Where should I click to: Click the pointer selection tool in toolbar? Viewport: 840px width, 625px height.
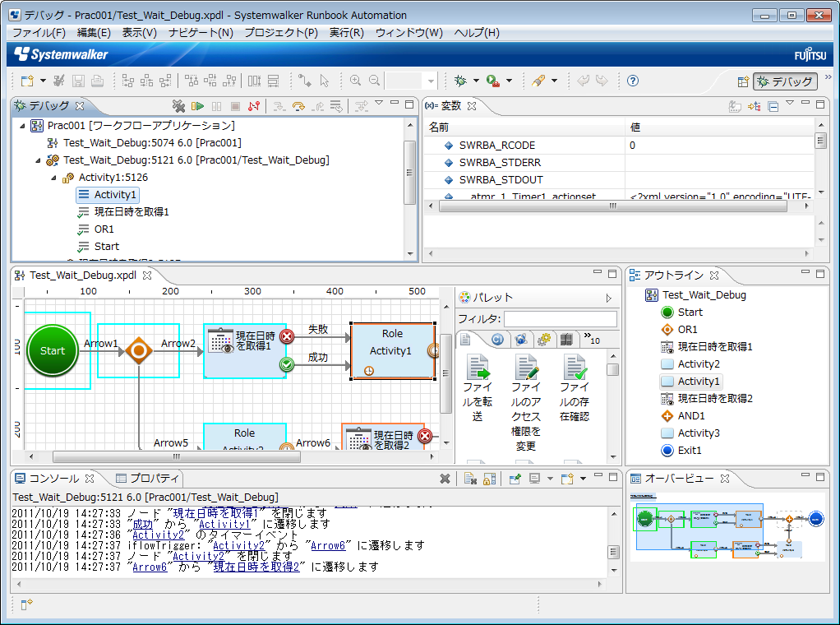point(324,81)
